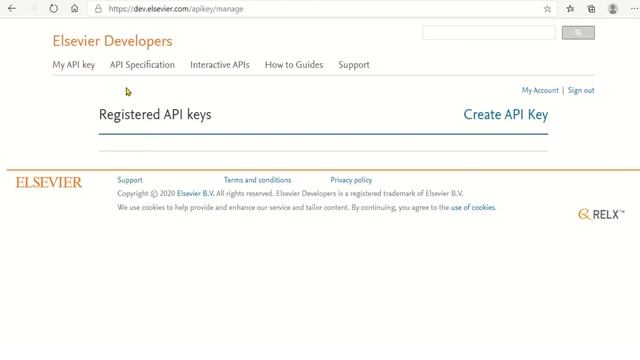
Task: Open the footer Support link
Action: coord(130,180)
